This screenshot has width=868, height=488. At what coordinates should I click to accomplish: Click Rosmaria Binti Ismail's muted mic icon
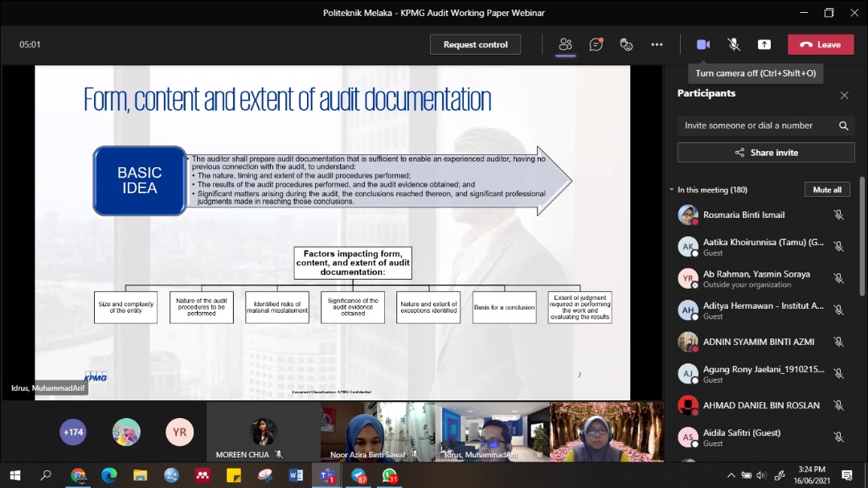[x=838, y=215]
